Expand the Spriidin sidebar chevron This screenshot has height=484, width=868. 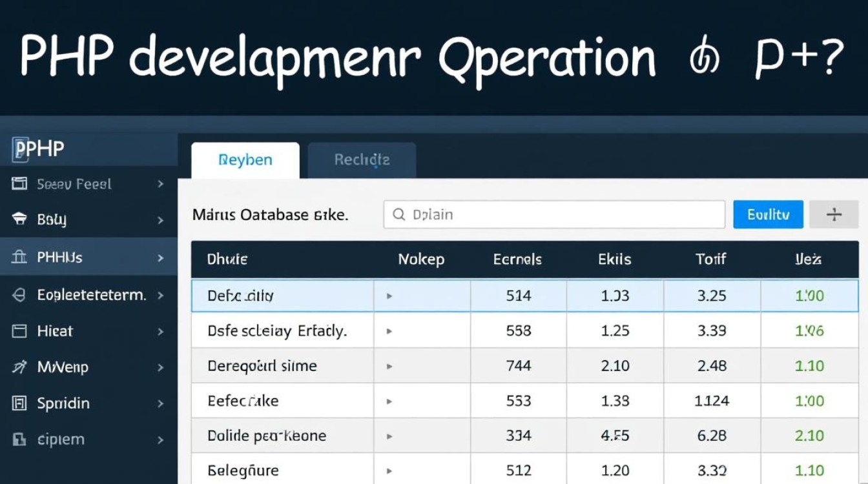tap(160, 403)
